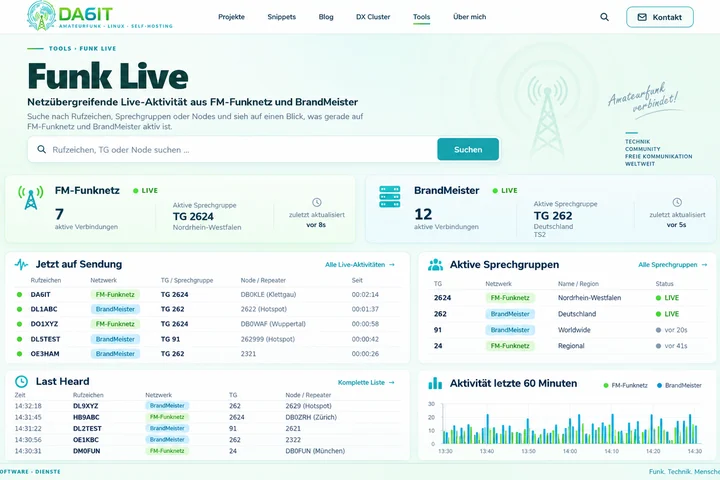Click node DB0ZRH (Zürich) in Last Heard

click(x=311, y=417)
